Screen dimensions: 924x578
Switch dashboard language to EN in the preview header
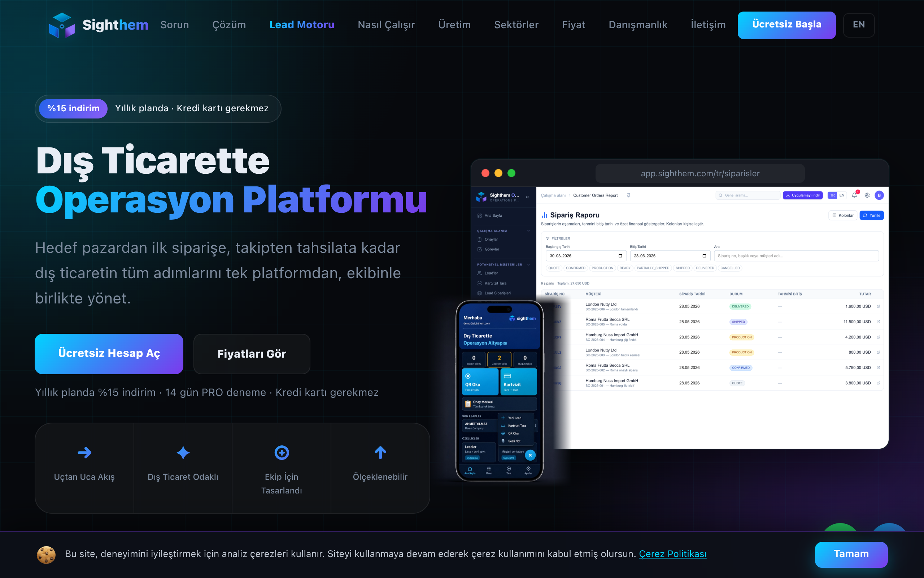point(842,195)
